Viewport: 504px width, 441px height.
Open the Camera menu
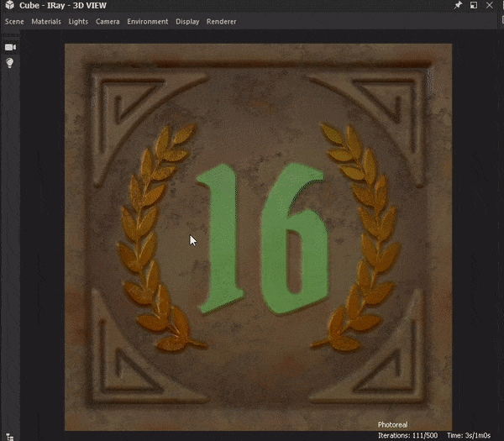pos(108,22)
